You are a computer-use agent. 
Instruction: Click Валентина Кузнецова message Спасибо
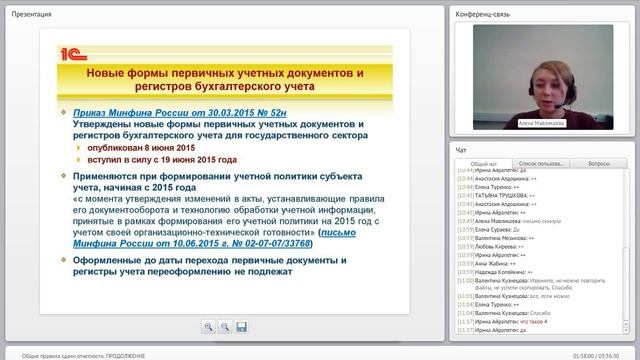(x=504, y=313)
